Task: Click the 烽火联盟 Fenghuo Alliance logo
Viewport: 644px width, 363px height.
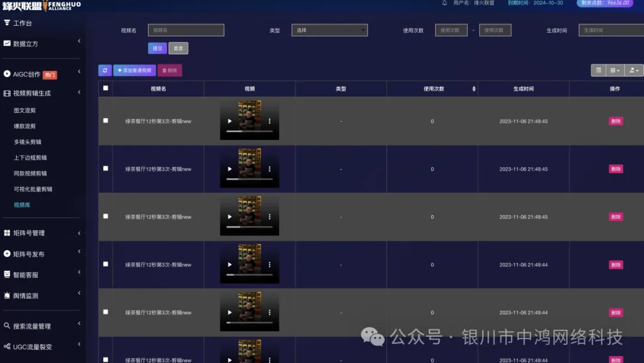Action: click(42, 6)
